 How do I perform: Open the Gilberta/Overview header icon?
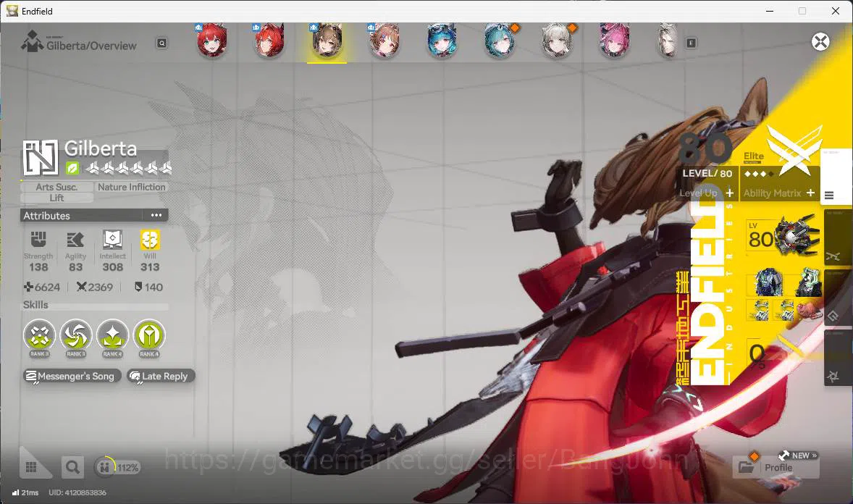pos(32,42)
